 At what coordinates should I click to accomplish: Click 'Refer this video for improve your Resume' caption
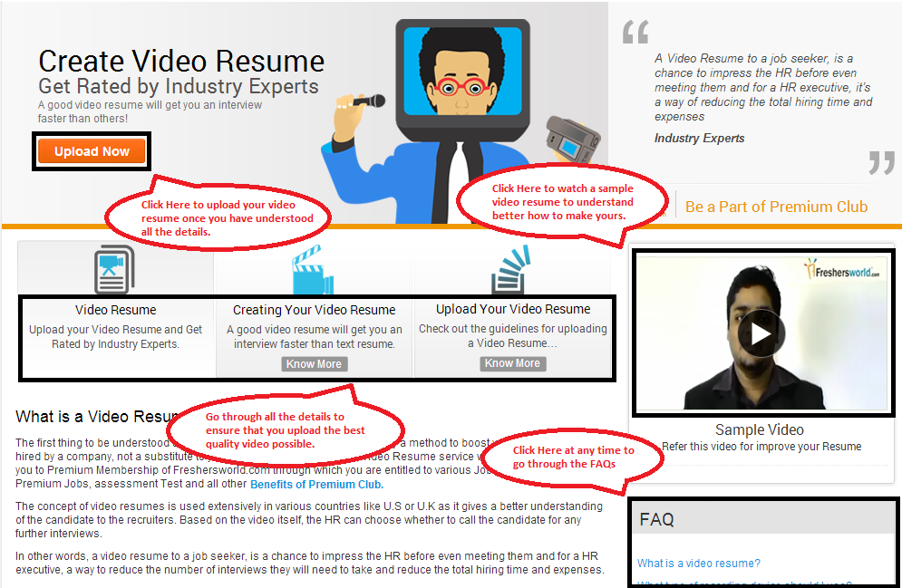[761, 447]
